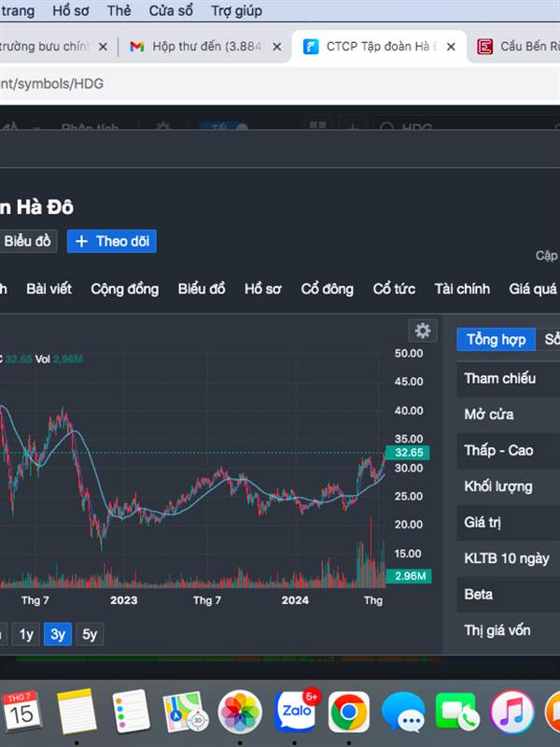Open the Cổ tức section tab
Image resolution: width=560 pixels, height=747 pixels.
pos(394,289)
